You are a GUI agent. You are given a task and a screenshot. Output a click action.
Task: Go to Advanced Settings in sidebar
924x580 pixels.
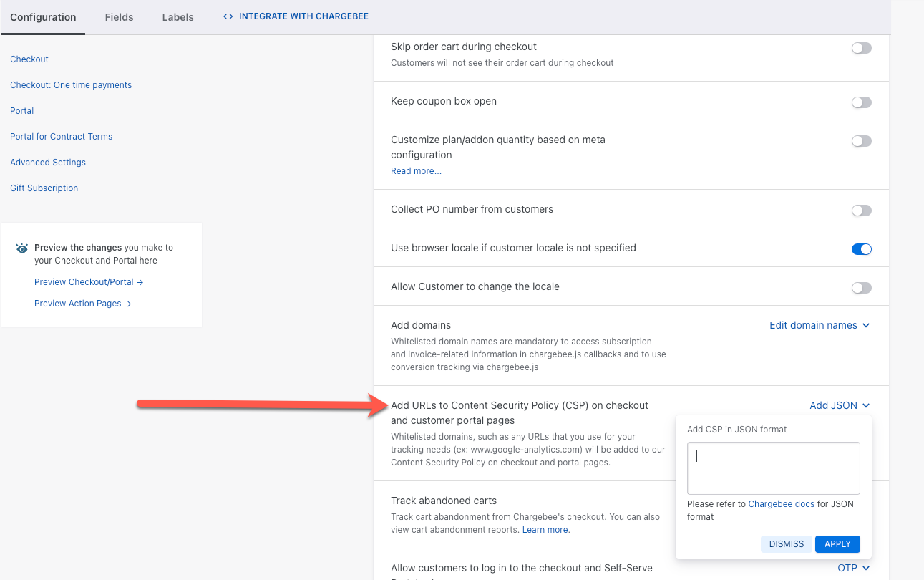click(48, 163)
